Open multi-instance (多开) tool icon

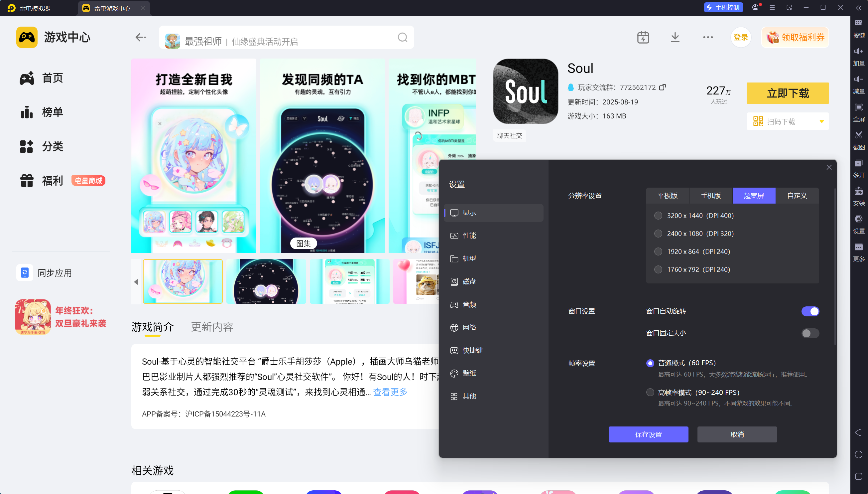click(858, 164)
